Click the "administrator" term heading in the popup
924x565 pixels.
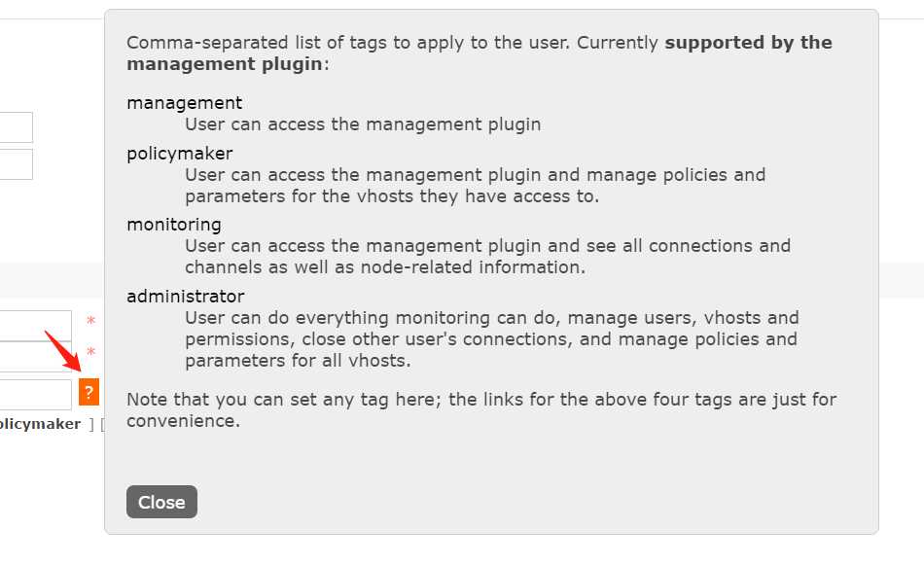point(185,296)
